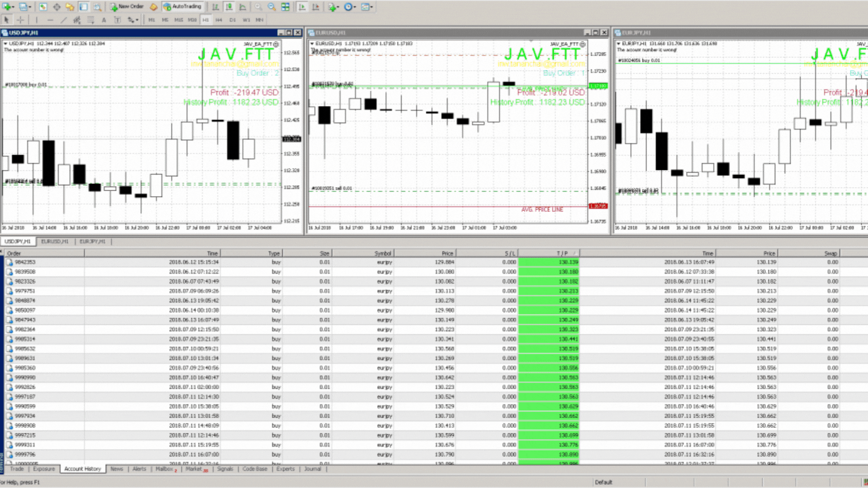This screenshot has width=868, height=488.
Task: Open the New Chart dropdown arrow
Action: [12, 7]
